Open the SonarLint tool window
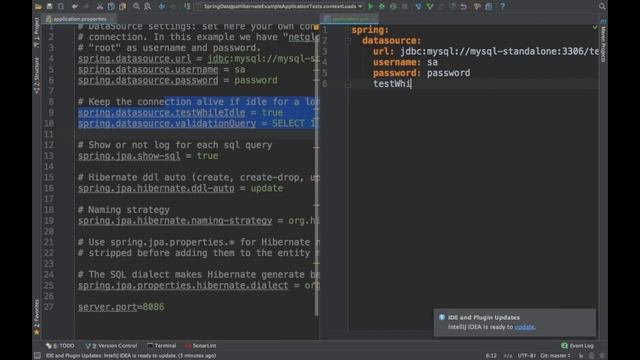This screenshot has width=640, height=360. [x=200, y=346]
